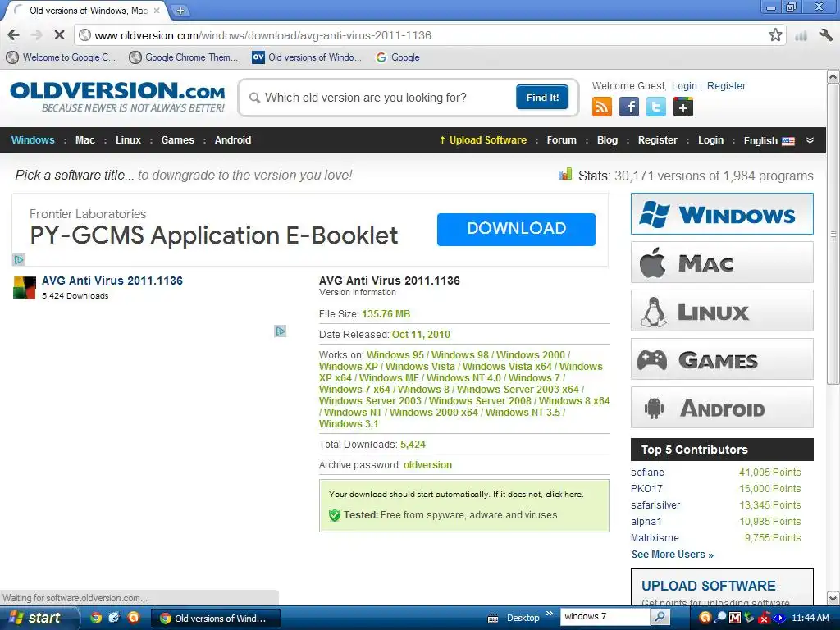
Task: Click the Google plus share icon
Action: pyautogui.click(x=683, y=107)
